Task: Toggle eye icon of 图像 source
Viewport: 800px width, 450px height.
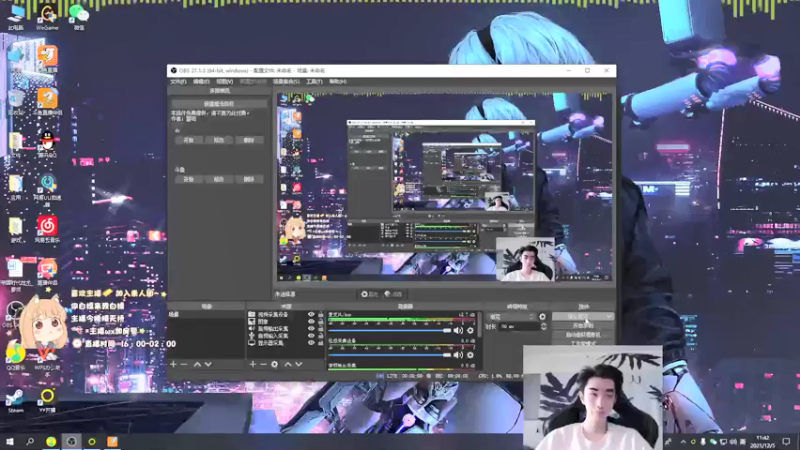Action: coord(311,322)
